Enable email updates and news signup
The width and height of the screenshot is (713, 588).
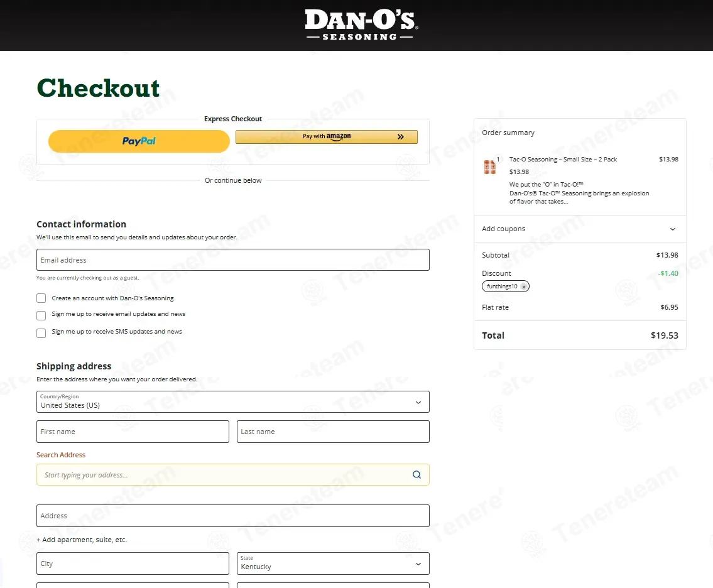(41, 315)
